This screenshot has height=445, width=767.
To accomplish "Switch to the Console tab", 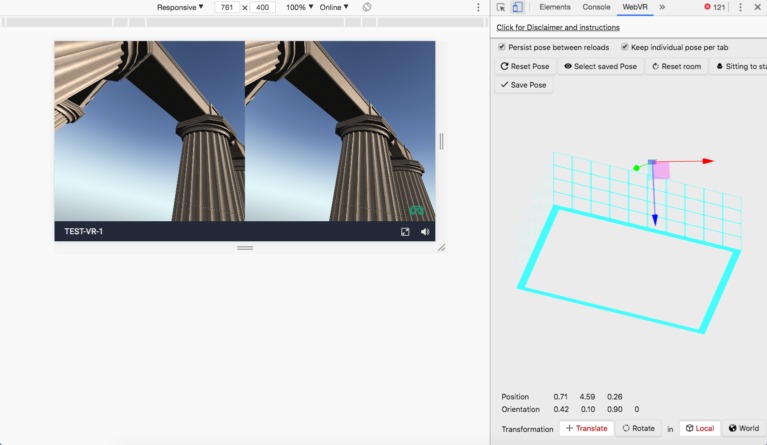I will click(x=596, y=7).
